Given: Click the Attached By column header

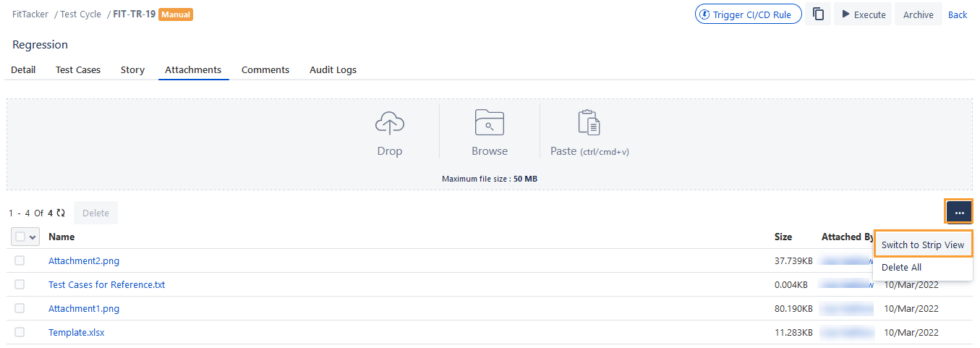Looking at the screenshot, I should pos(848,237).
